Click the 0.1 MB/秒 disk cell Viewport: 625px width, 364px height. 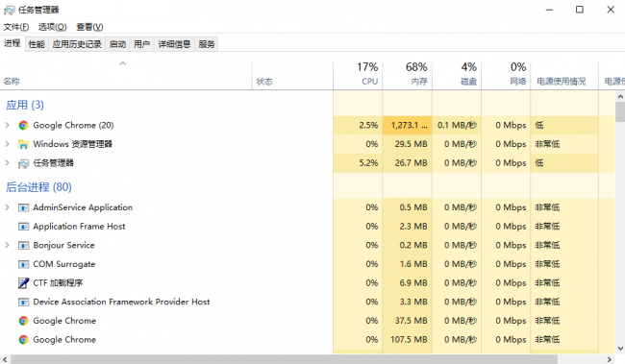click(x=457, y=125)
